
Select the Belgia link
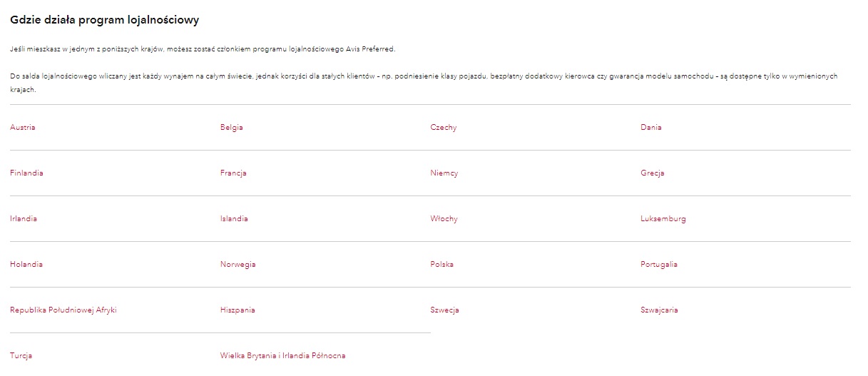pos(232,128)
